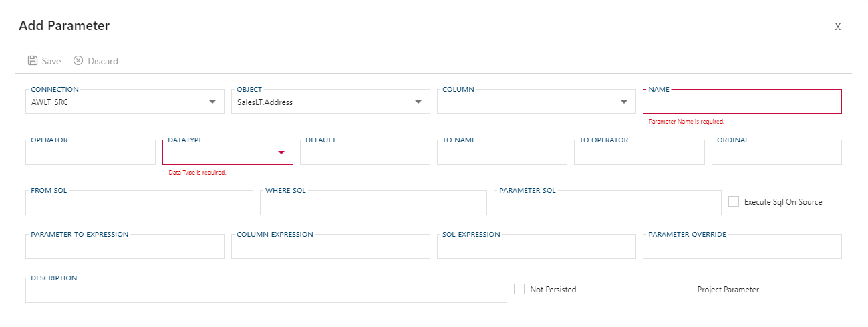
Task: Open the Column dropdown
Action: click(624, 102)
